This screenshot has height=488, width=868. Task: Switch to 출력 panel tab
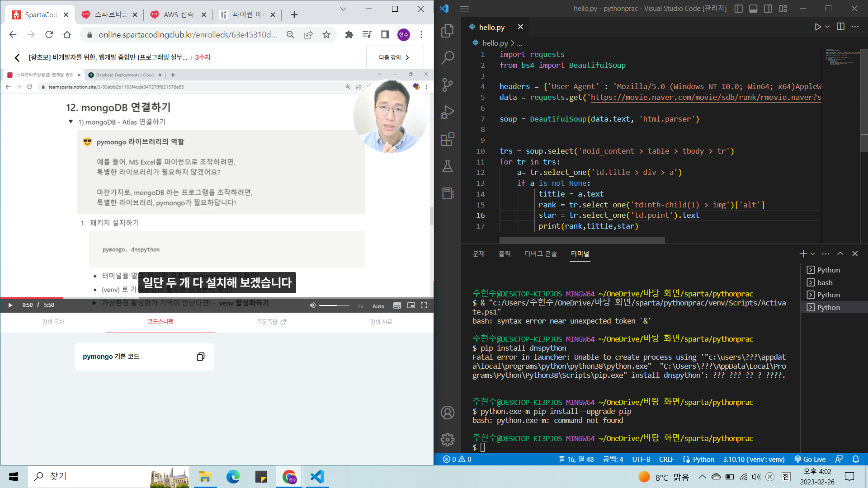(x=505, y=254)
